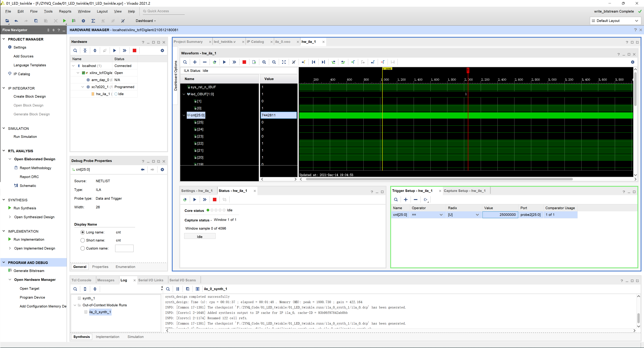Expand Open Synthesized Design
The height and width of the screenshot is (348, 644).
point(10,217)
